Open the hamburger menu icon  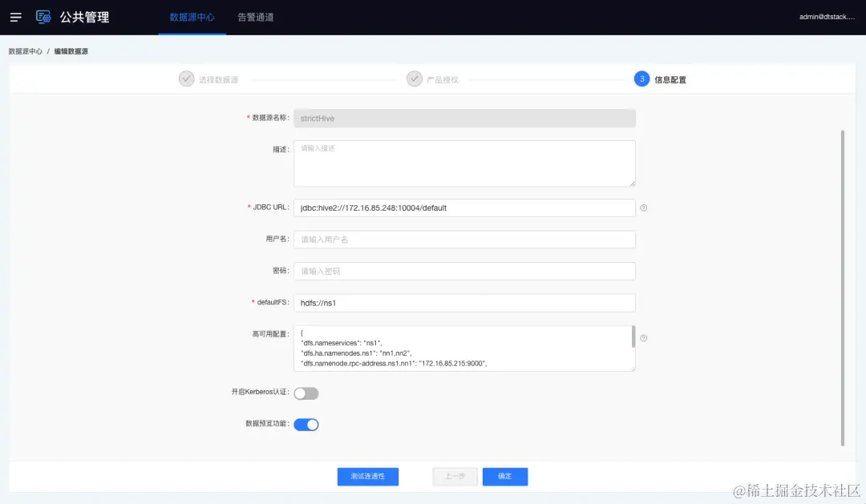point(15,17)
